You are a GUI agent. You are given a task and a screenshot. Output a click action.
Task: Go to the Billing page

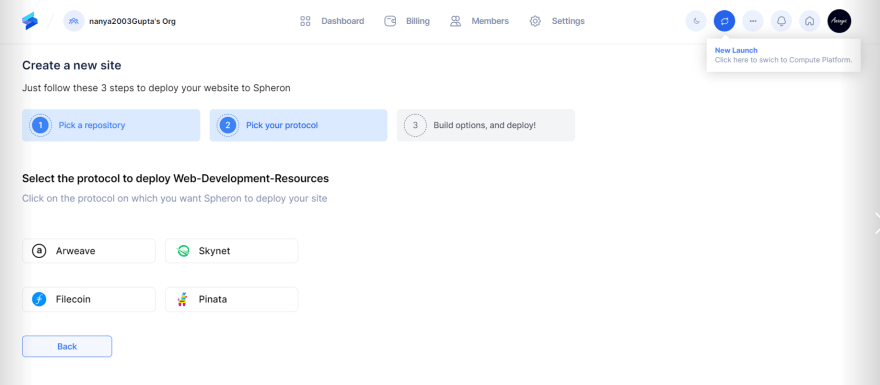click(x=407, y=21)
